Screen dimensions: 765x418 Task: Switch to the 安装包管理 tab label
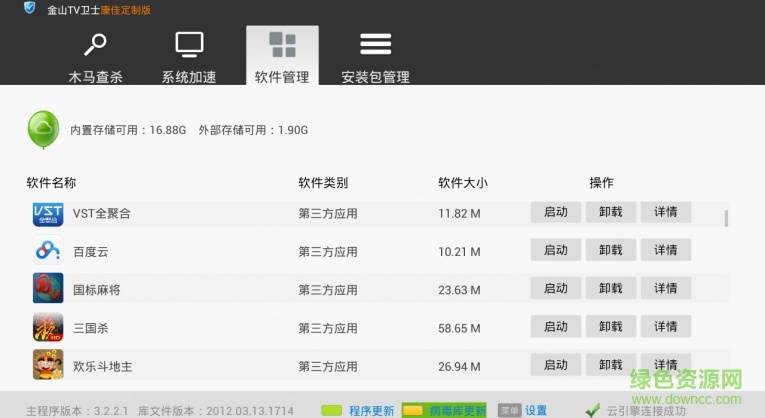pyautogui.click(x=375, y=77)
